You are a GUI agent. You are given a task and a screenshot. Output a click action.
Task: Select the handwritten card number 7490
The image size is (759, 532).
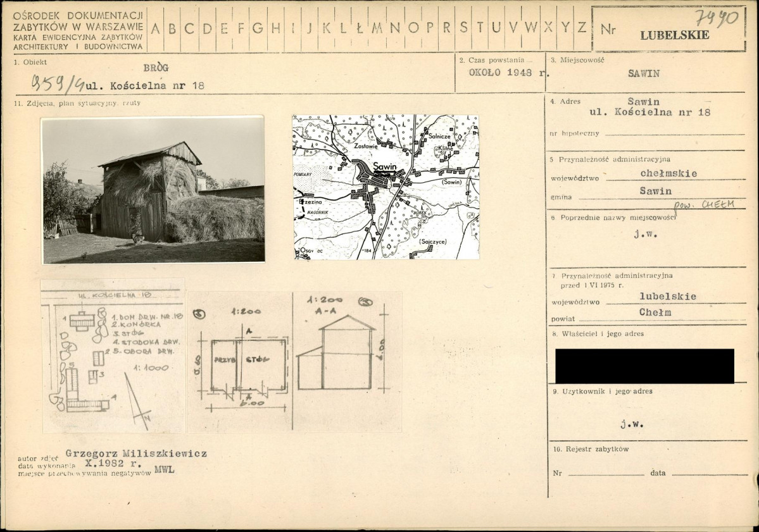pyautogui.click(x=716, y=17)
